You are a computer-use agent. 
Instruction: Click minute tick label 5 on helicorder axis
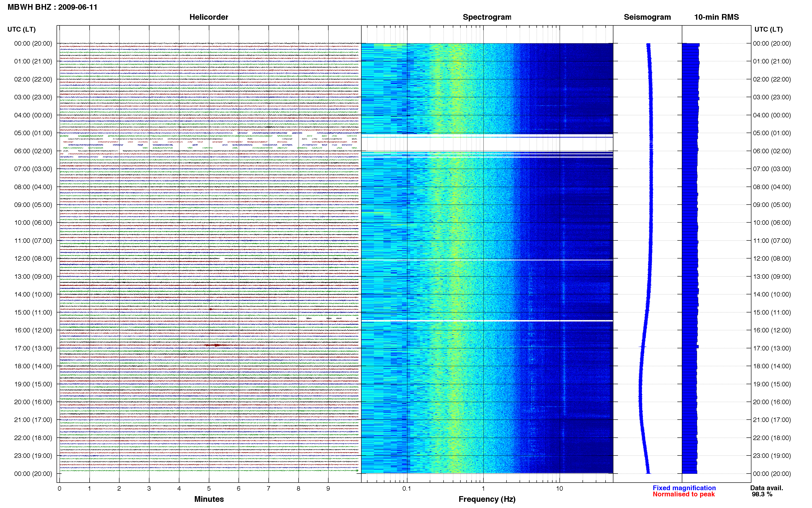[209, 489]
